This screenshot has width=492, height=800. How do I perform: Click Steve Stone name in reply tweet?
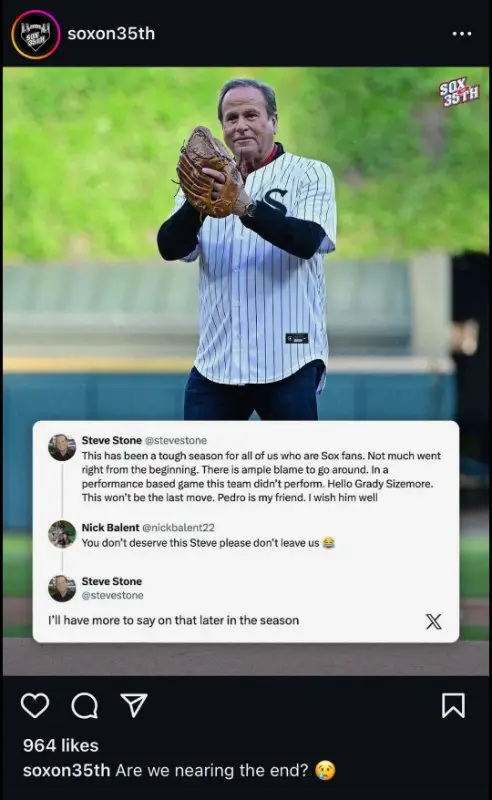tap(112, 581)
